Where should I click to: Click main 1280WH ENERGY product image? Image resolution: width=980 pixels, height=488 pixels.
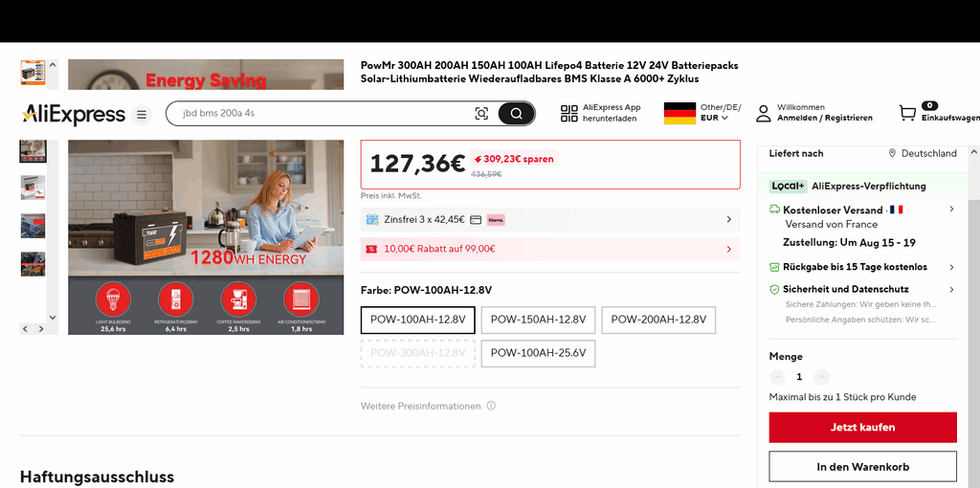click(206, 236)
